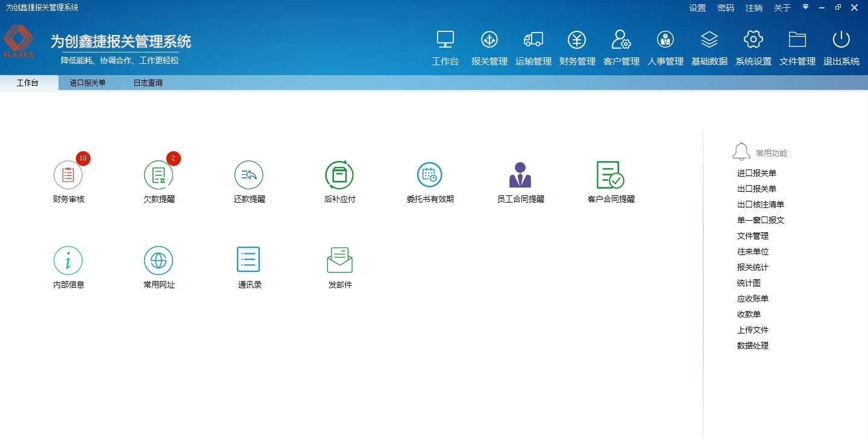The width and height of the screenshot is (868, 439).
Task: Click the 还款提醒 icon
Action: point(249,175)
